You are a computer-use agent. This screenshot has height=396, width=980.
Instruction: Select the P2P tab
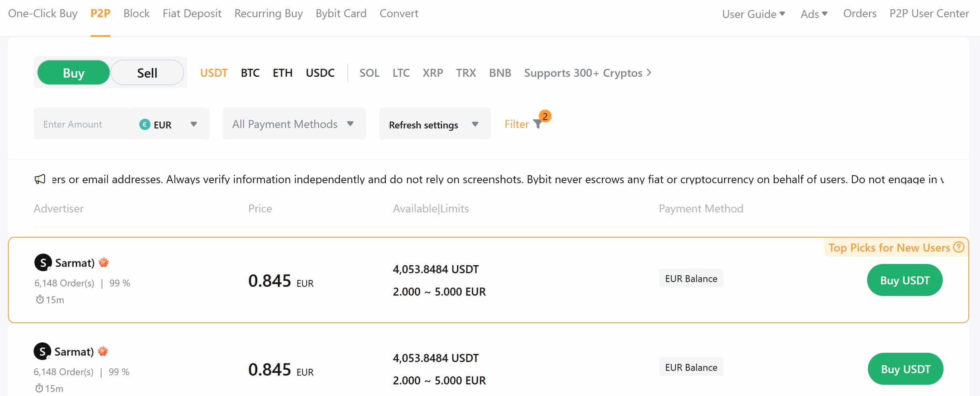pos(100,14)
